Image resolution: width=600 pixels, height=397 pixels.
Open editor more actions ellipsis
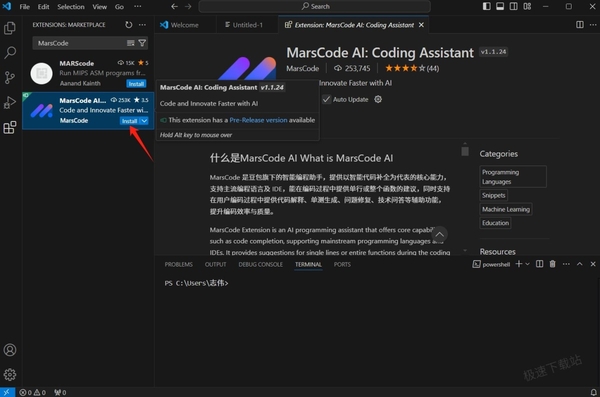pyautogui.click(x=593, y=25)
